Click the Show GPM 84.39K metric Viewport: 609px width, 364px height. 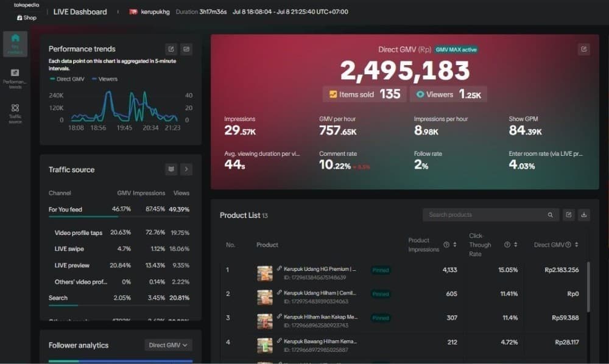coord(525,126)
